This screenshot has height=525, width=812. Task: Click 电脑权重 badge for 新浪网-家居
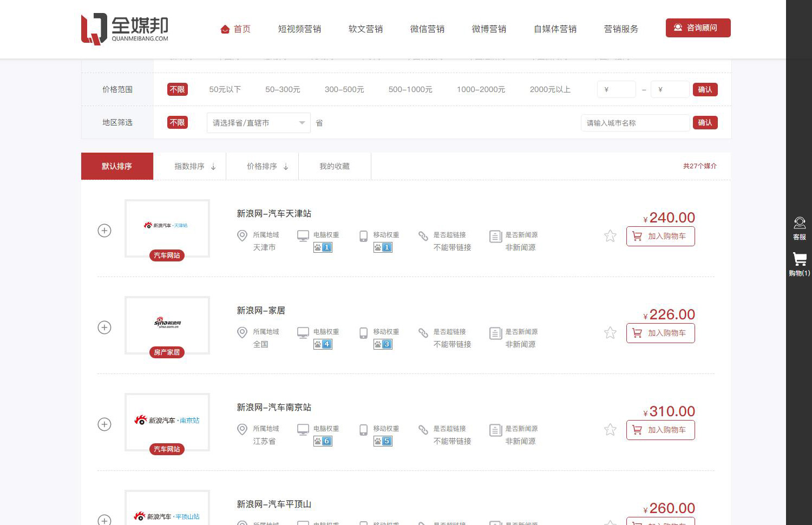(x=323, y=344)
